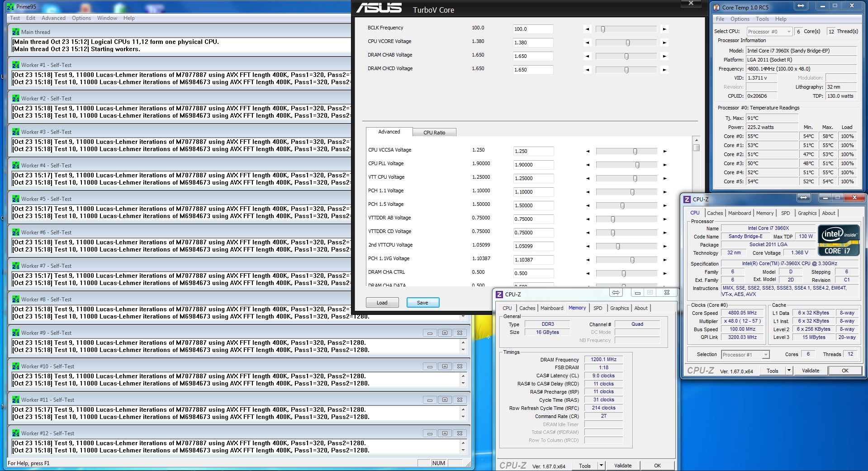Click the NUM indicator in Prime95 status bar

(439, 463)
